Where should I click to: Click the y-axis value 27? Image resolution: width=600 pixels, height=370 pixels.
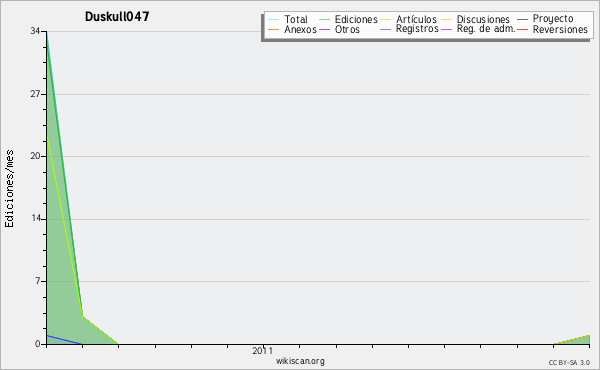(x=35, y=94)
